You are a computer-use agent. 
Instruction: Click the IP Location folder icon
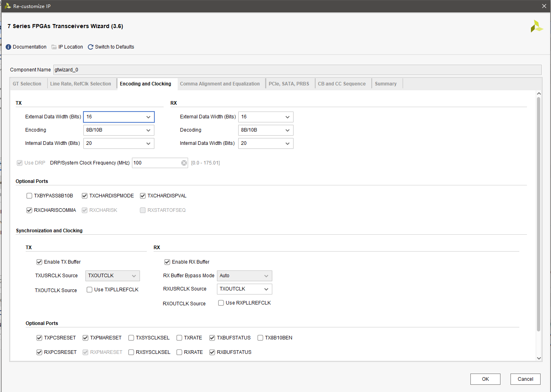pos(54,47)
